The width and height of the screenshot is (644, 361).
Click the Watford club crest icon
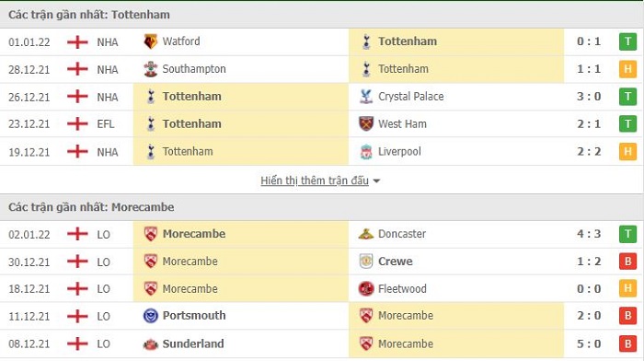(x=150, y=41)
